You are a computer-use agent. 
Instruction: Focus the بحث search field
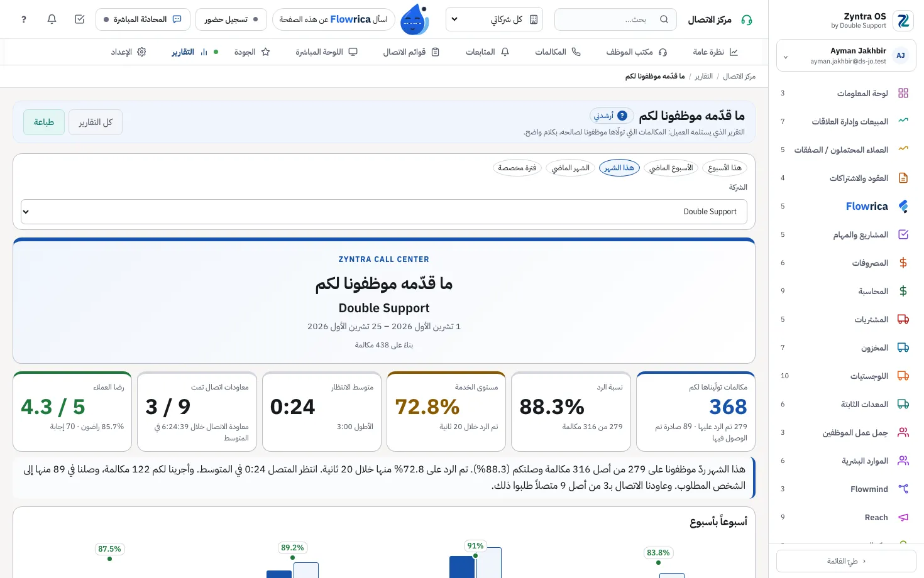tap(615, 19)
